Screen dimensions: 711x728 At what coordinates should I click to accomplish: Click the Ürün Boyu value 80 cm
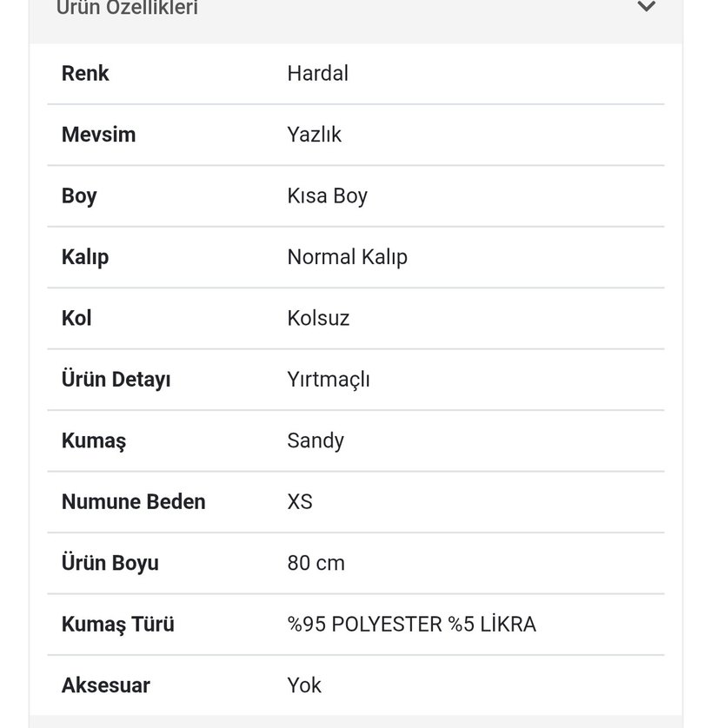316,563
